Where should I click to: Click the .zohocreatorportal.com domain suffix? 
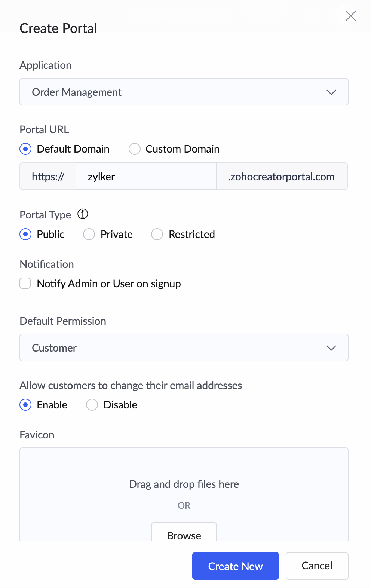282,177
